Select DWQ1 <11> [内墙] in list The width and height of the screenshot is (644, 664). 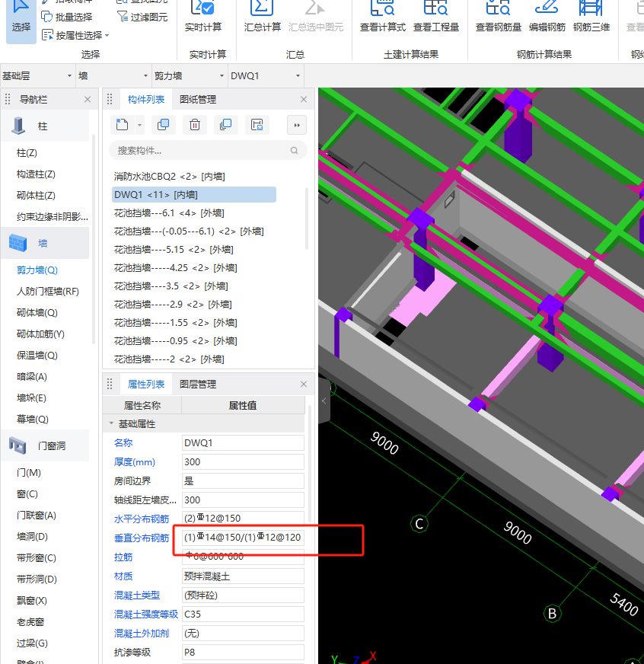click(x=194, y=195)
